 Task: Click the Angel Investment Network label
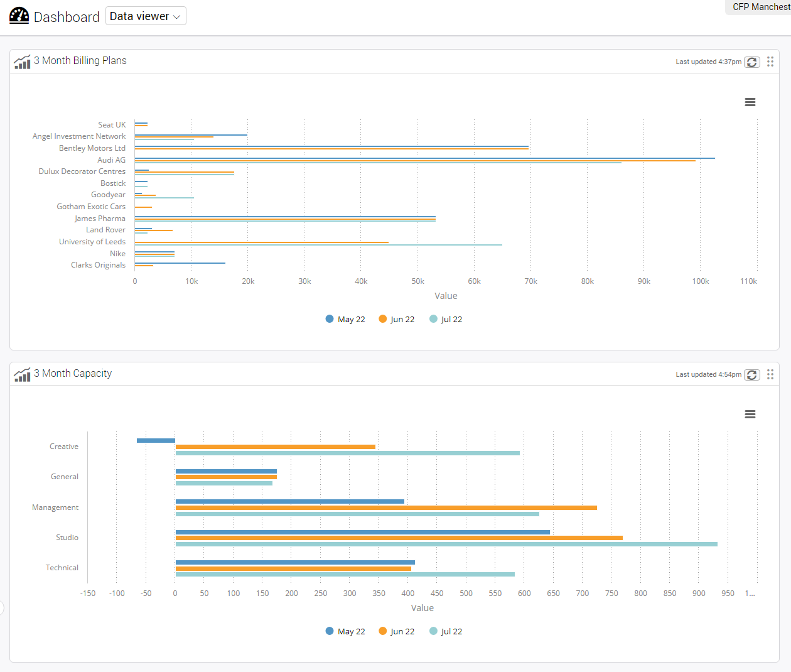79,136
